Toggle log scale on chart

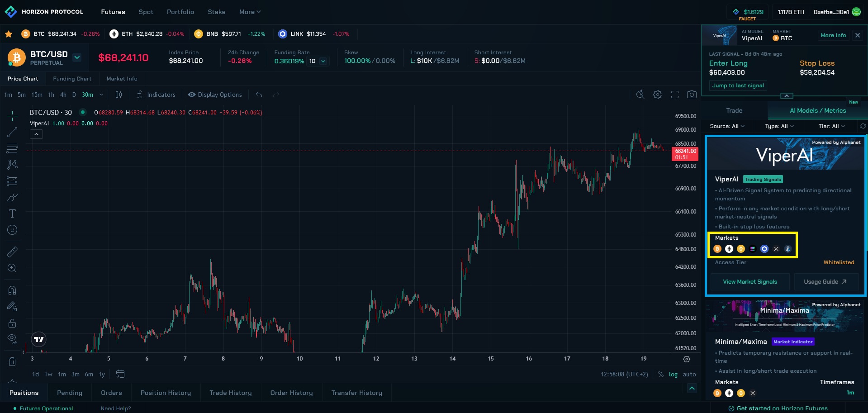click(673, 374)
